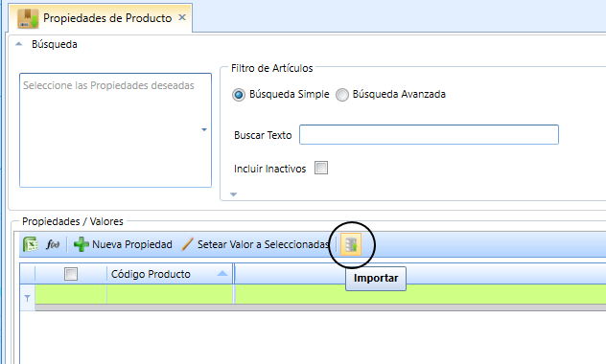Image resolution: width=606 pixels, height=364 pixels.
Task: Click Setear Valor a Seleccionadas button
Action: tap(256, 244)
